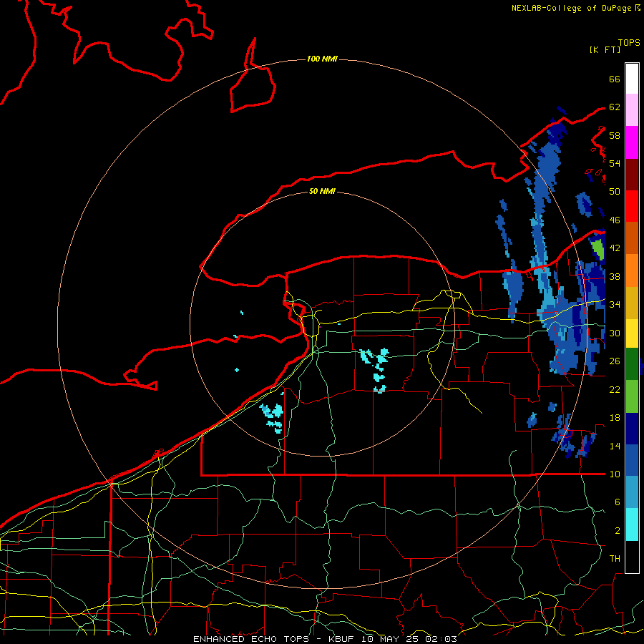The image size is (644, 644).
Task: Click the 50 NMI range ring label
Action: pyautogui.click(x=322, y=191)
